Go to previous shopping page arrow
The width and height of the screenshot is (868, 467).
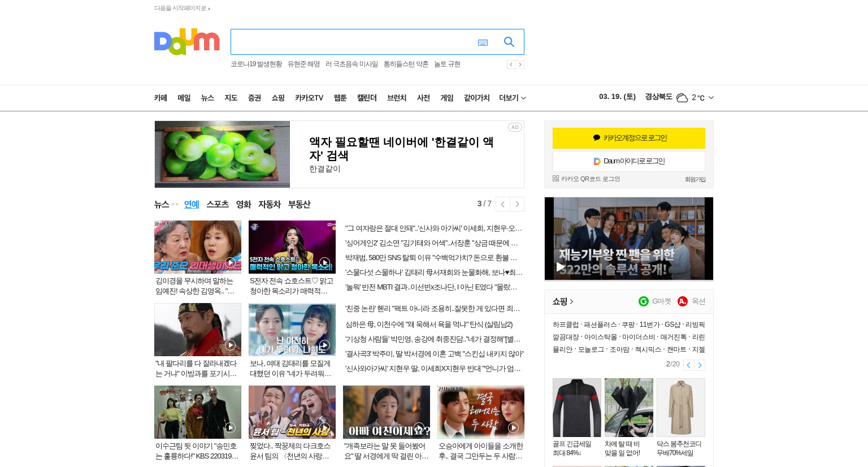point(688,365)
